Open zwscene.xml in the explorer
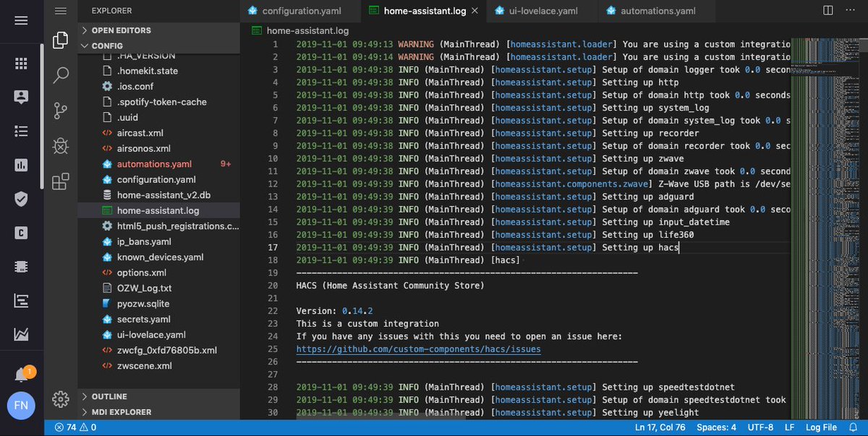Screen dimensions: 868x436 159,366
